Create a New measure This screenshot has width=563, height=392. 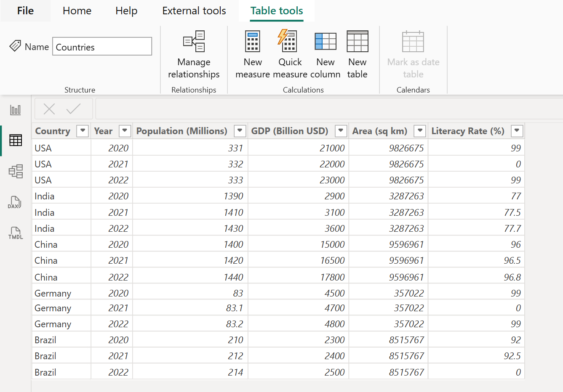pos(253,53)
